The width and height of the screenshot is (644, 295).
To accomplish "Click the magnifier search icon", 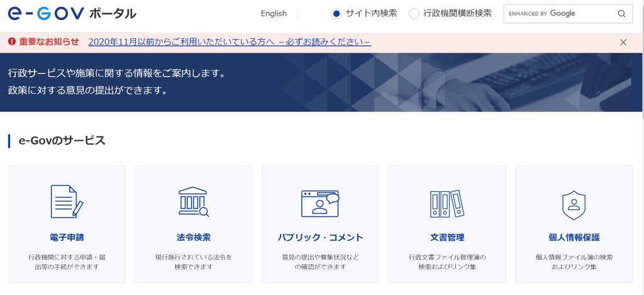I will pos(621,14).
